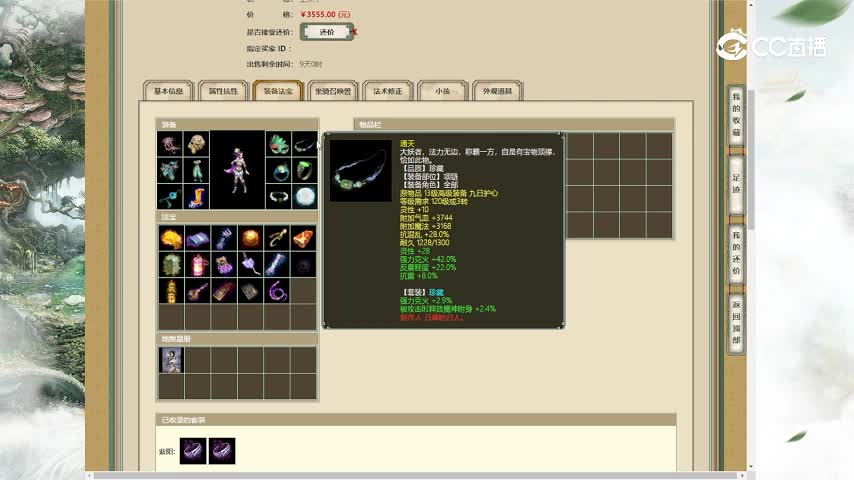Click the horizontal scrollbar at page bottom
The image size is (854, 480).
pyautogui.click(x=416, y=476)
